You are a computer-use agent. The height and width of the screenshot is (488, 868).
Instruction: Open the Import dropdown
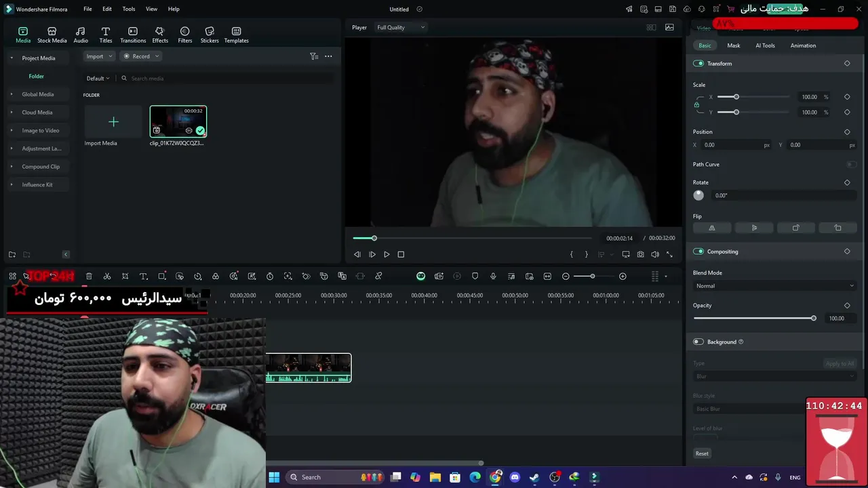click(99, 57)
